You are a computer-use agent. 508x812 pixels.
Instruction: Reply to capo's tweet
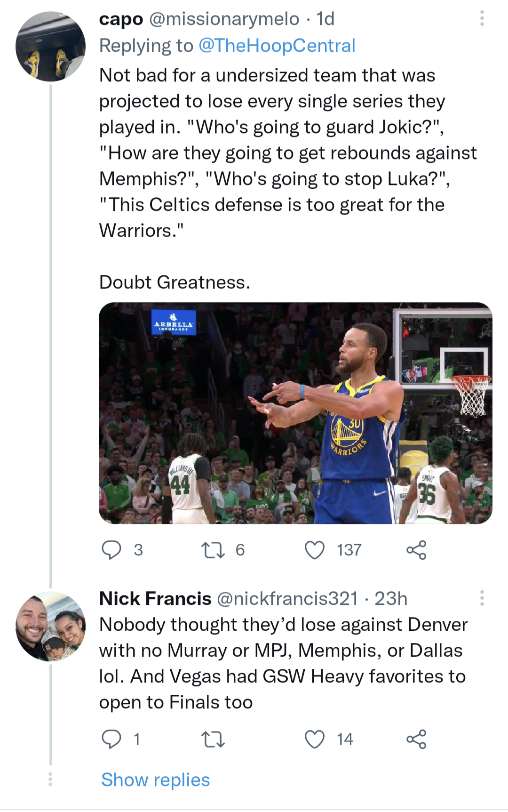112,550
